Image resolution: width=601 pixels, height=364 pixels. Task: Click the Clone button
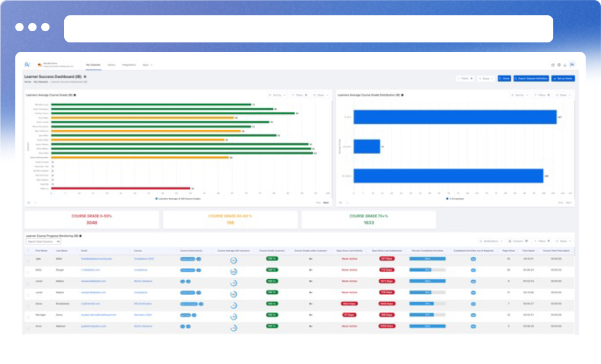504,78
